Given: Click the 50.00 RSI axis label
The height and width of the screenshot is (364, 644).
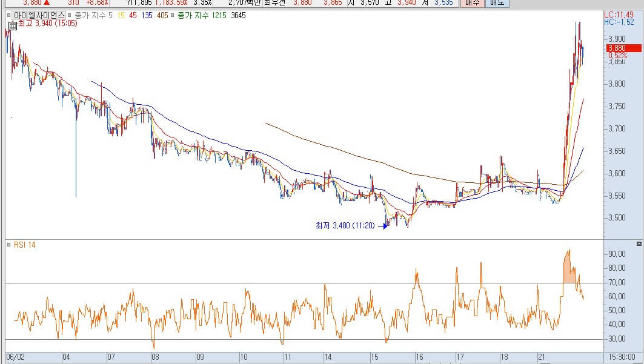Looking at the screenshot, I should tap(617, 310).
